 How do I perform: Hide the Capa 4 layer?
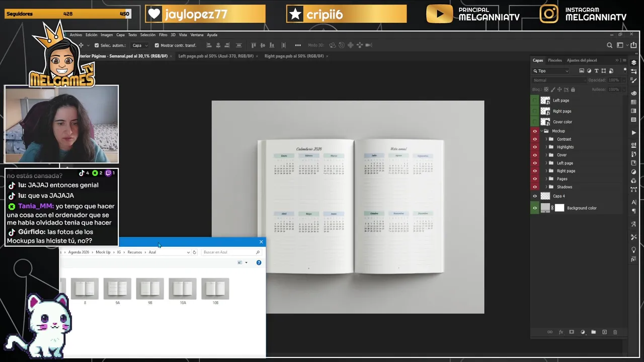534,196
